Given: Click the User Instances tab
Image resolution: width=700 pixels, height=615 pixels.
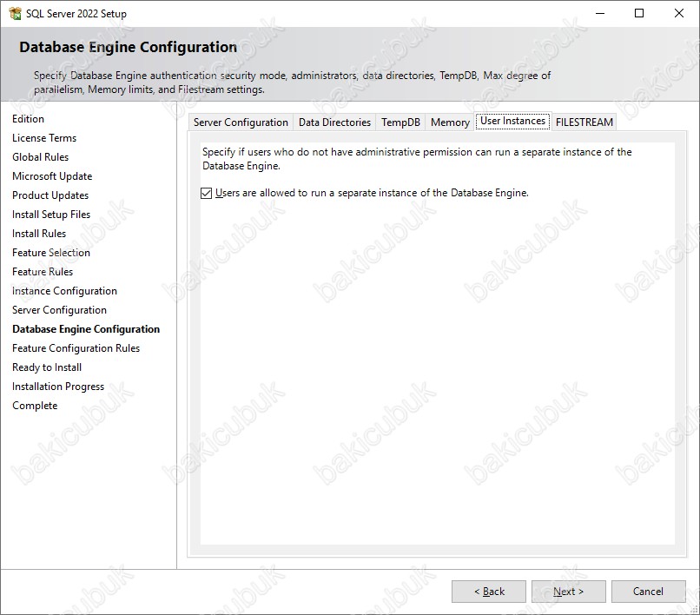Looking at the screenshot, I should (x=512, y=121).
